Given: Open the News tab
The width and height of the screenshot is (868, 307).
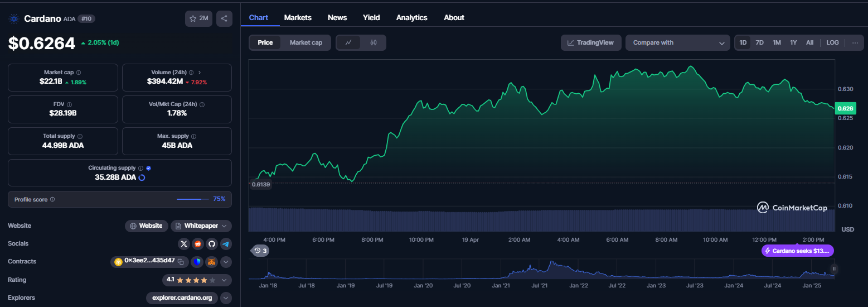Looking at the screenshot, I should pyautogui.click(x=337, y=17).
